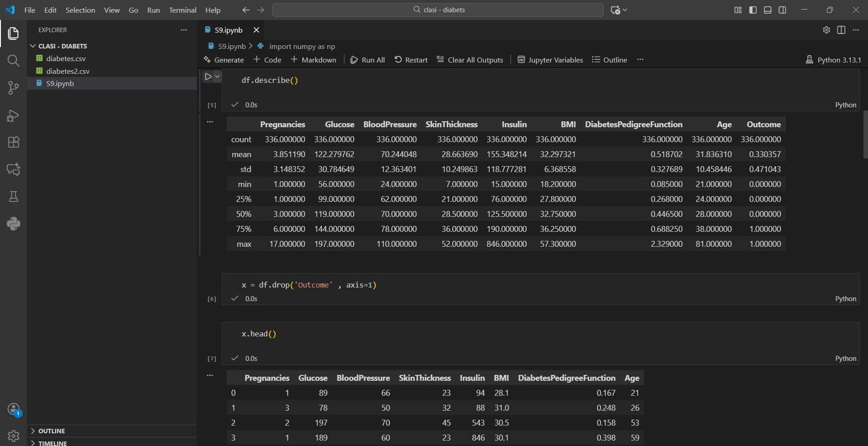This screenshot has height=446, width=868.
Task: Open the Source Control view
Action: [x=14, y=88]
